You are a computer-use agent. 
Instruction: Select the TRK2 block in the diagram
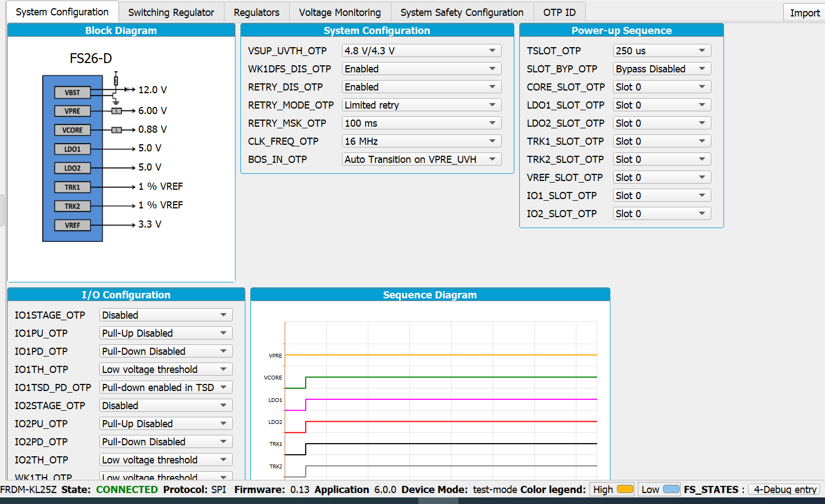[72, 205]
